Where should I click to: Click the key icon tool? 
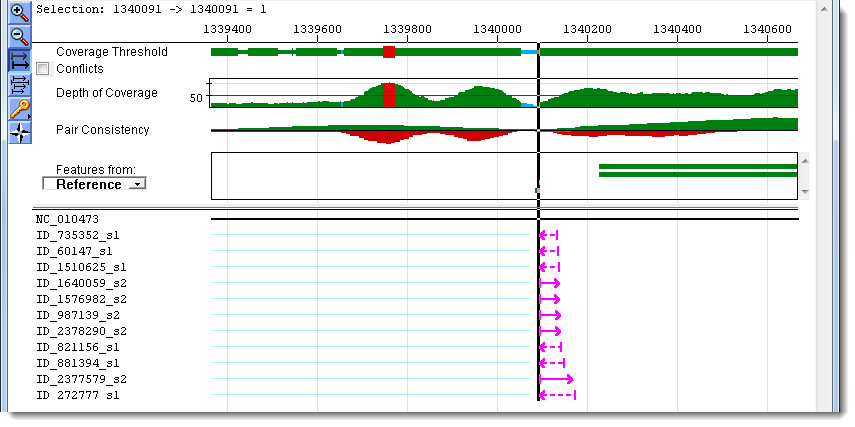20,109
